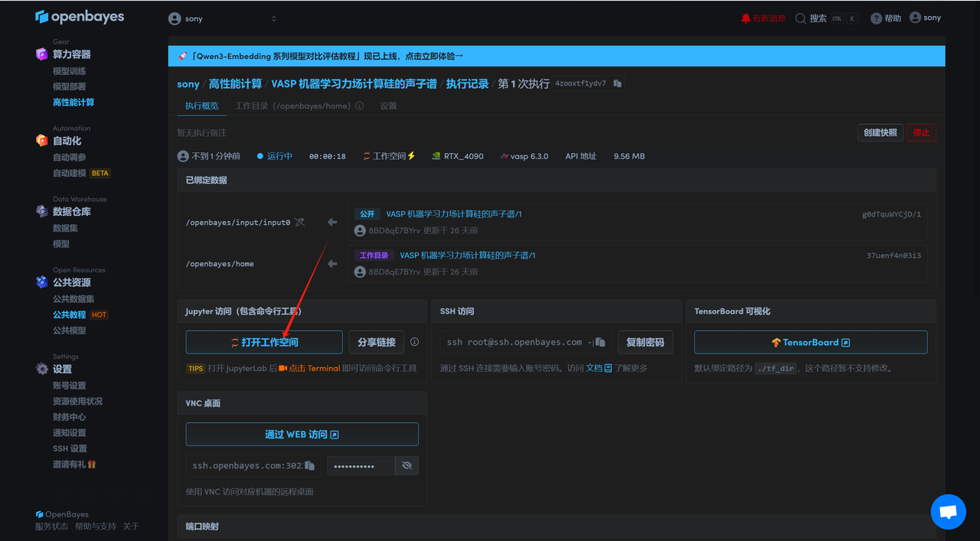Open the 公共资源 section icon

coord(41,282)
